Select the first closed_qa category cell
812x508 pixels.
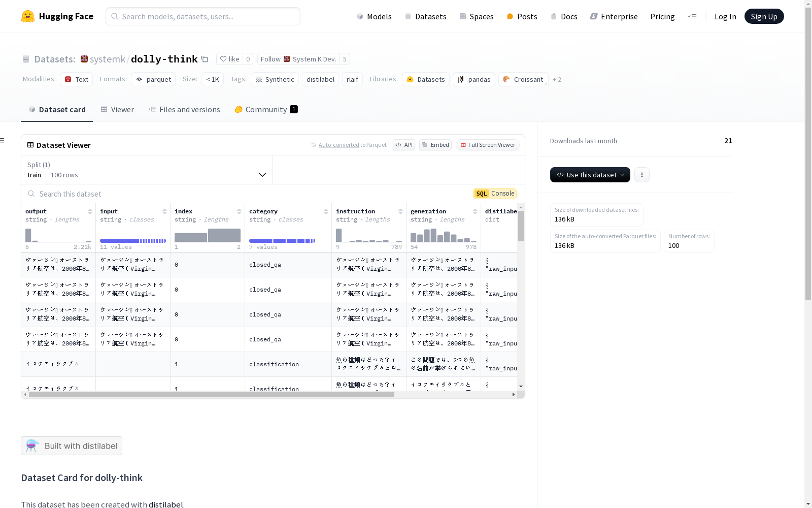click(288, 265)
